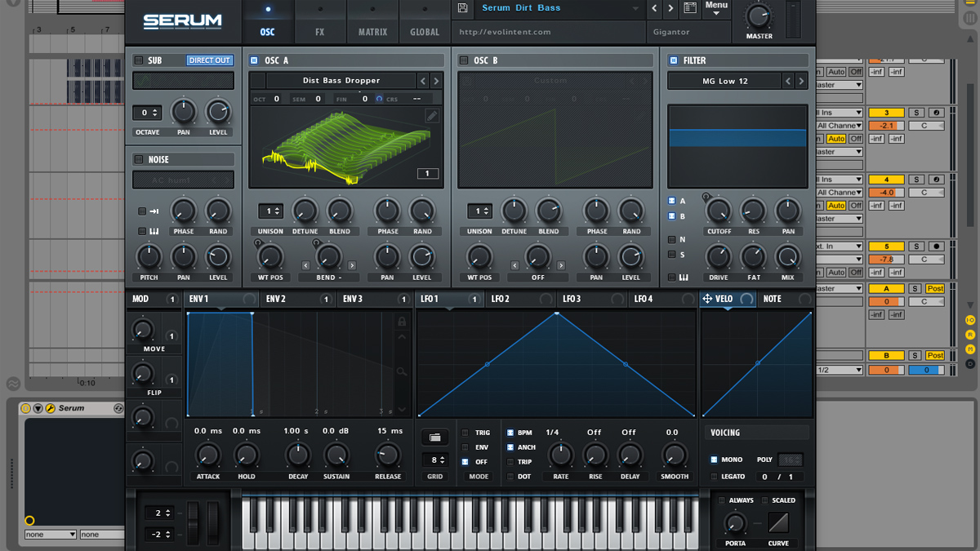Image resolution: width=980 pixels, height=551 pixels.
Task: Click the Master volume knob
Action: (759, 16)
